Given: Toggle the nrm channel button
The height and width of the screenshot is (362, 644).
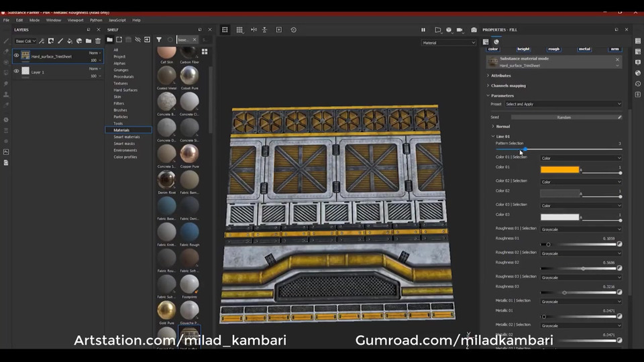Looking at the screenshot, I should pos(615,49).
